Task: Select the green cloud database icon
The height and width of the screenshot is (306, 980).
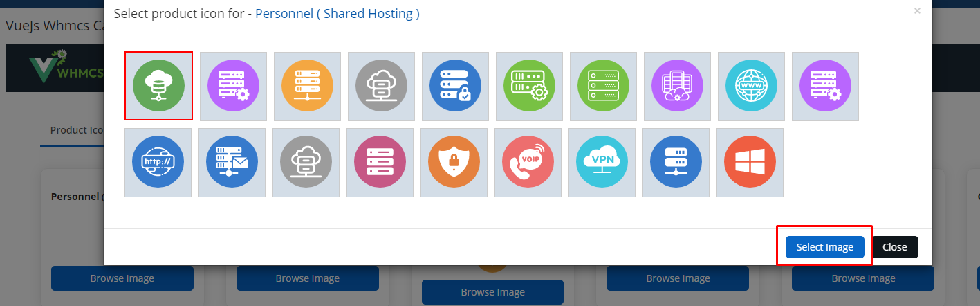Action: (x=159, y=86)
